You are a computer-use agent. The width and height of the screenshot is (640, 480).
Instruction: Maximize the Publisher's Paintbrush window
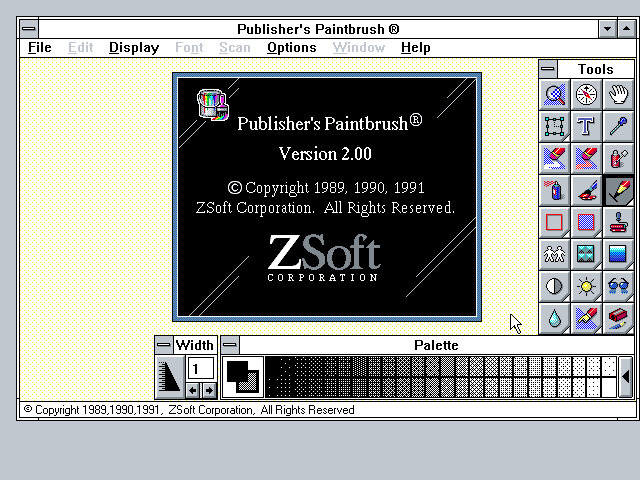pyautogui.click(x=627, y=29)
